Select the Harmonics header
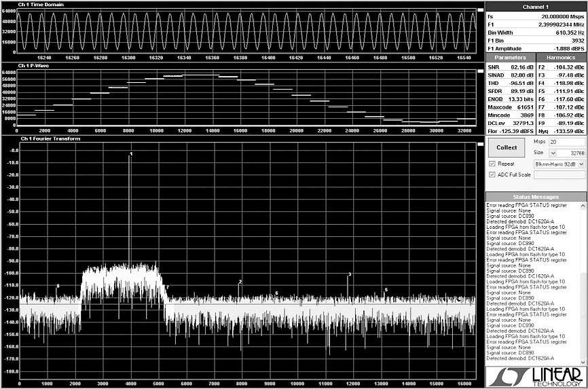Screen dimensions: 588x389 point(561,58)
